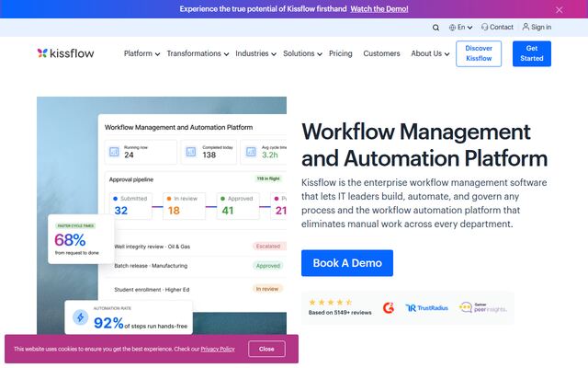Viewport: 588px width, 368px height.
Task: Expand the Platform menu
Action: [x=141, y=53]
